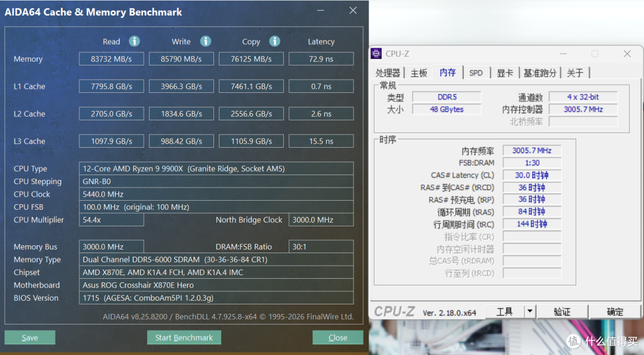Screen dimensions: 644x355
Task: Click CPU-Z 内存频率 3005.7 MHz value
Action: (532, 151)
